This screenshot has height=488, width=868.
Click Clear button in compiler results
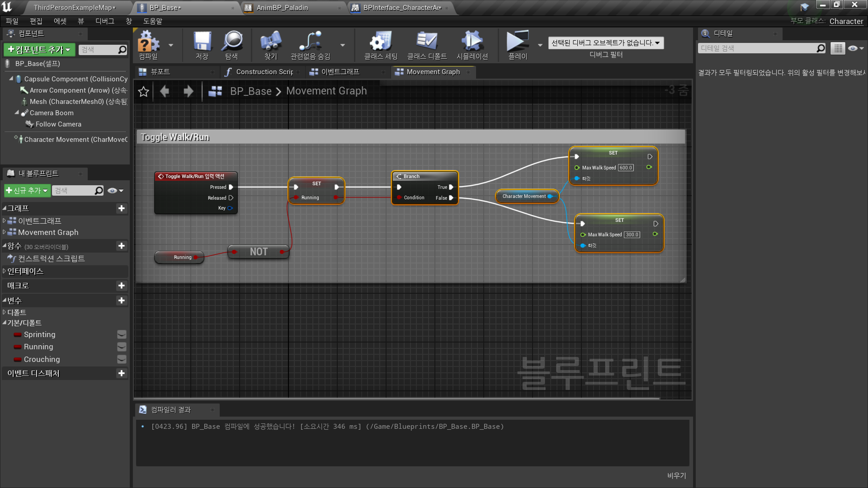pos(676,475)
